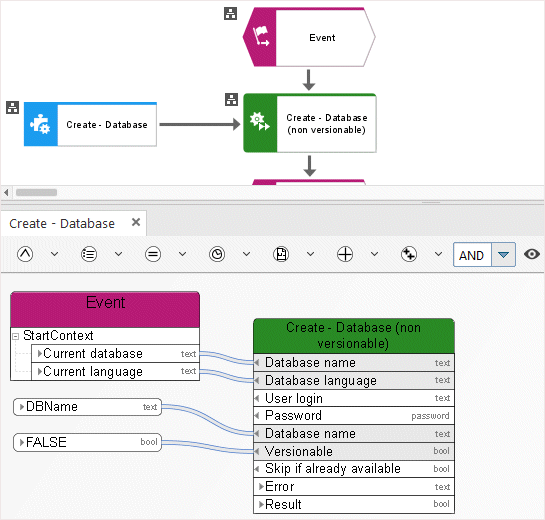The width and height of the screenshot is (545, 520).
Task: Select the FALSE boolean constant box
Action: tap(87, 442)
